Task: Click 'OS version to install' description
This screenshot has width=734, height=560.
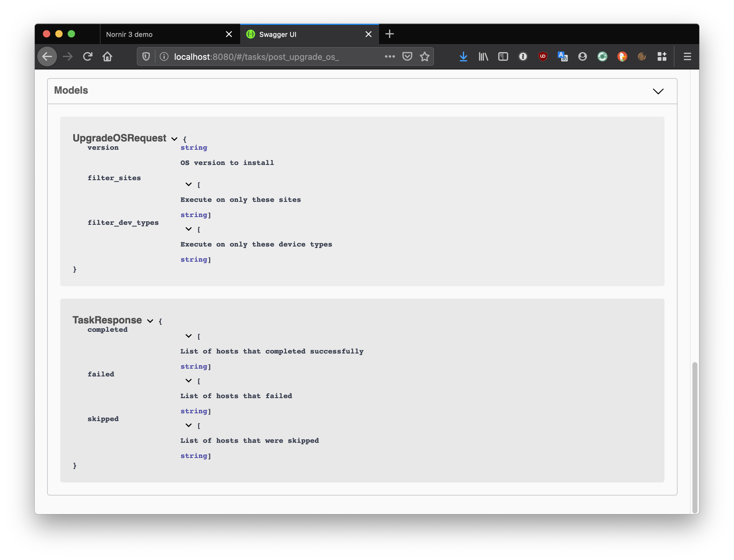Action: click(x=227, y=163)
